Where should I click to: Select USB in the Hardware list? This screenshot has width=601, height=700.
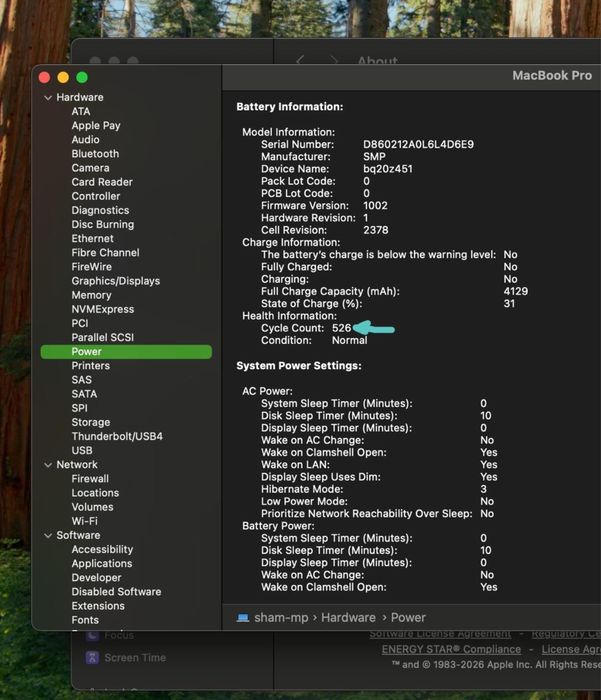(x=82, y=450)
